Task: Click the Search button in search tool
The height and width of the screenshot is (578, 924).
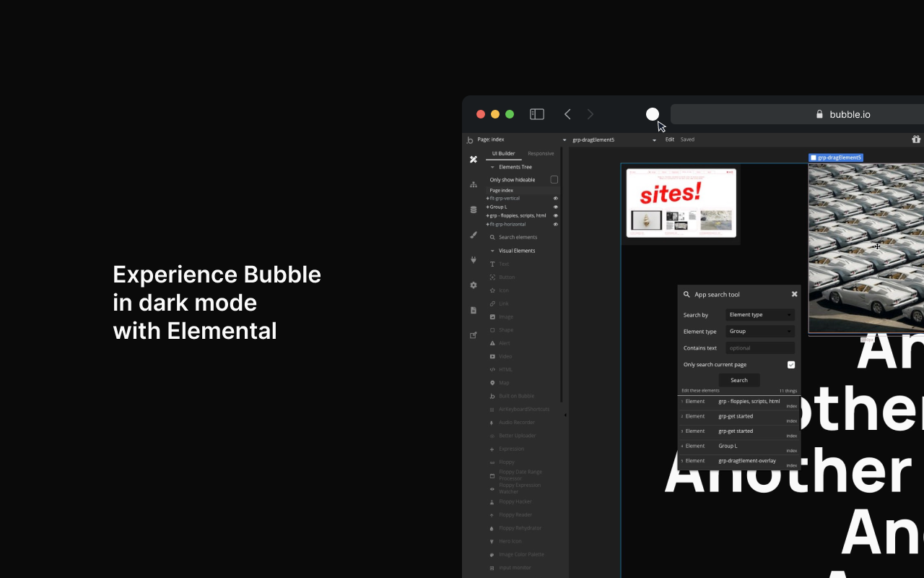Action: pos(739,380)
